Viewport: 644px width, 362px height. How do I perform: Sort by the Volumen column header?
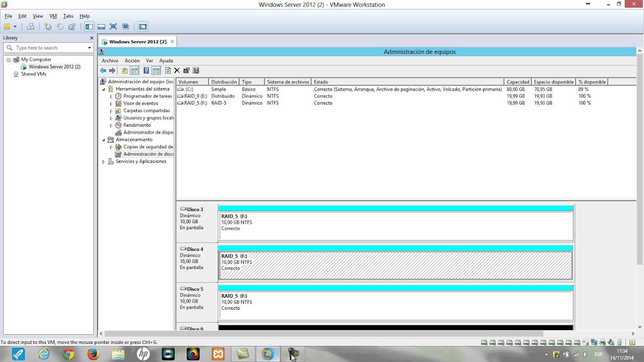click(193, 81)
